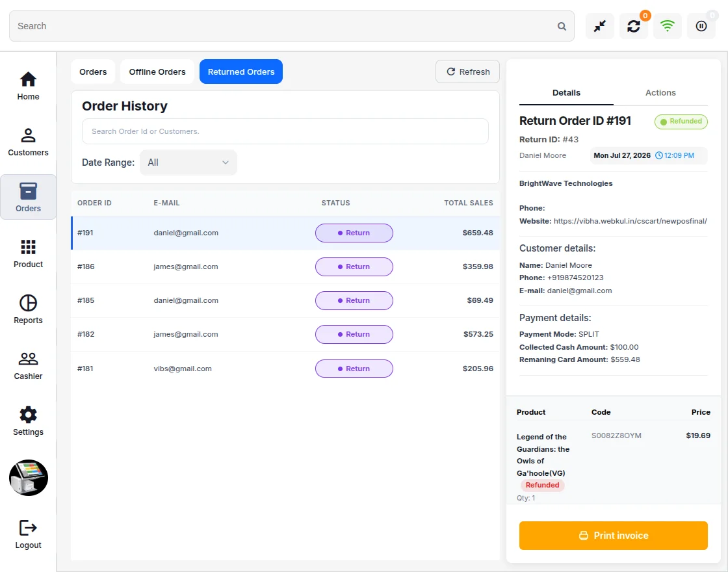Image resolution: width=728 pixels, height=572 pixels.
Task: Click product code S0082Z8OYM
Action: (x=616, y=435)
